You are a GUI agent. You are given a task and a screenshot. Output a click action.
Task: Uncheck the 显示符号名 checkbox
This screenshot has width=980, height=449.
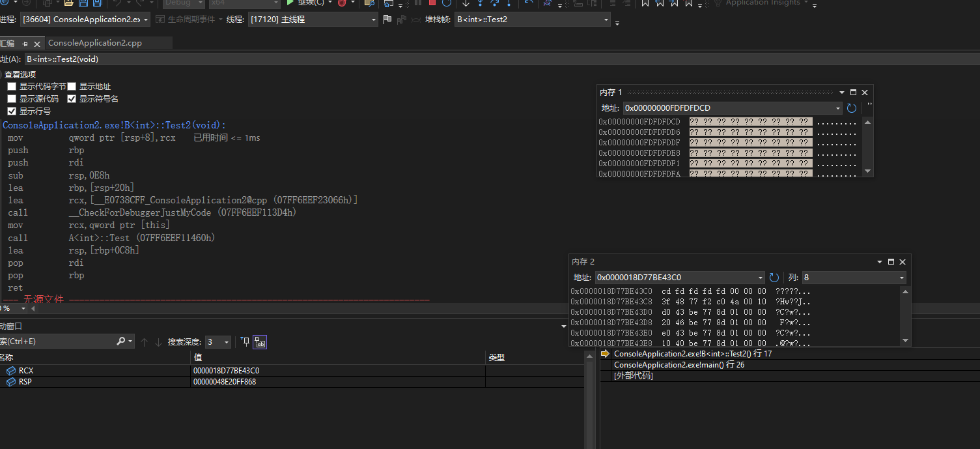tap(72, 99)
